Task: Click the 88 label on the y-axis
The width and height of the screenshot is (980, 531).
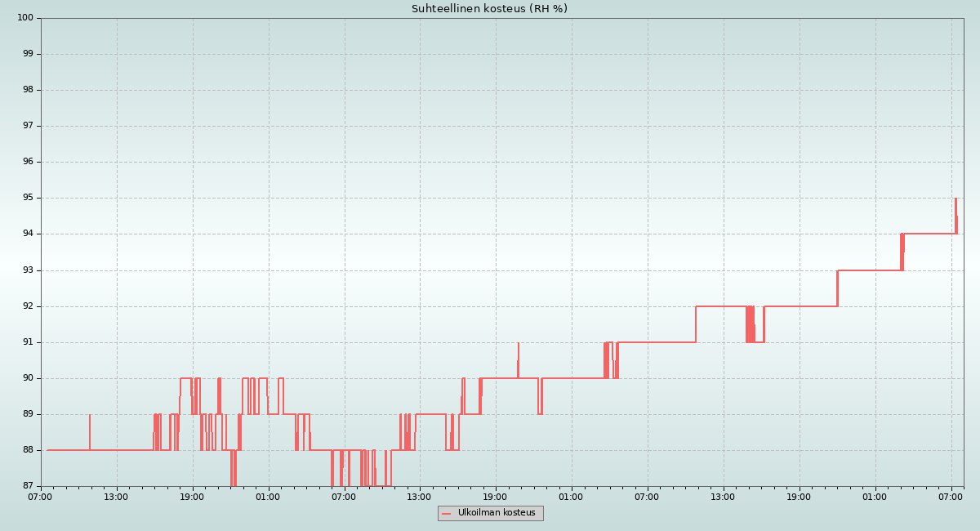Action: (27, 450)
